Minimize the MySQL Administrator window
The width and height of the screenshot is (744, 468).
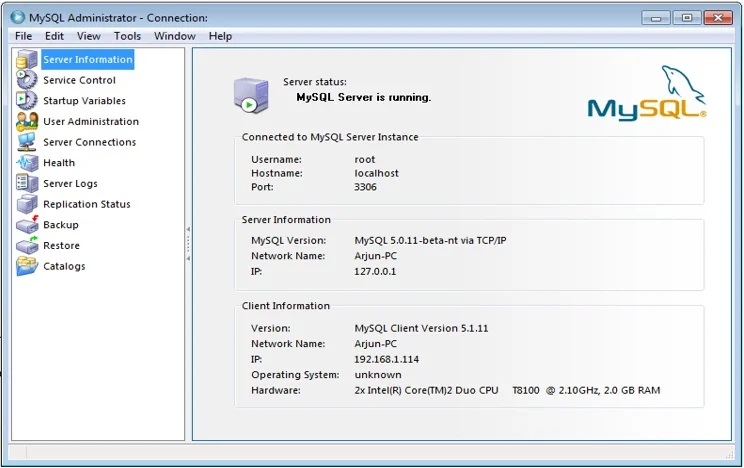(x=656, y=18)
